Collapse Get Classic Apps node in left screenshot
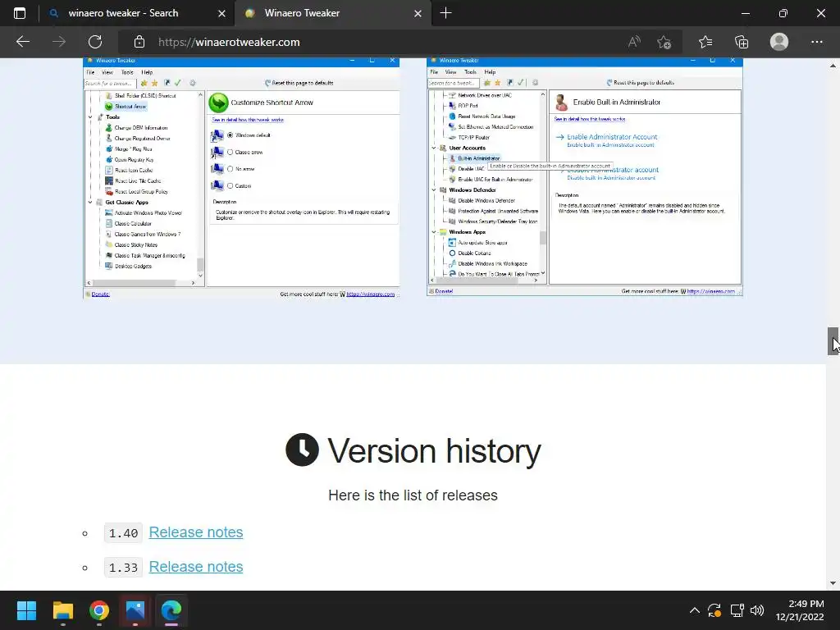The image size is (840, 630). pyautogui.click(x=90, y=202)
